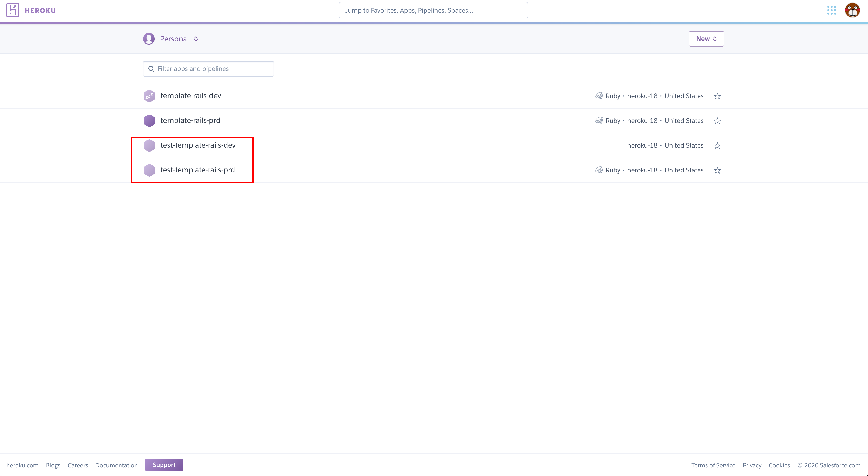This screenshot has height=476, width=868.
Task: Star the test-template-rails-prd app
Action: point(717,170)
